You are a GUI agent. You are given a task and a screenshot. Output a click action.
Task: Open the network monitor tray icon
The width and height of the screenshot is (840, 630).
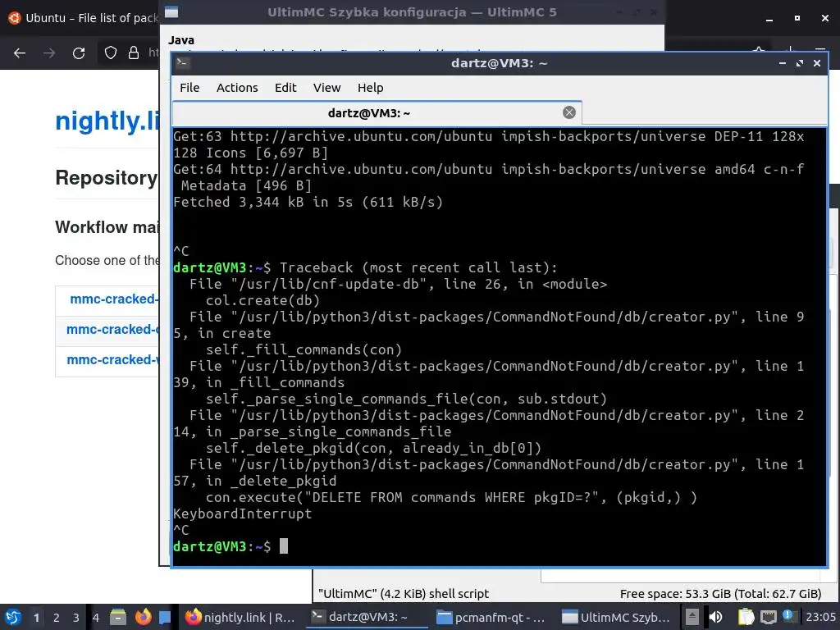[768, 617]
